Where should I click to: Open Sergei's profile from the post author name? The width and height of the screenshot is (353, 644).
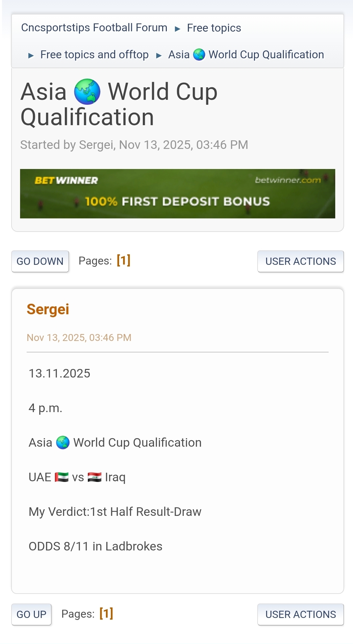pos(48,309)
